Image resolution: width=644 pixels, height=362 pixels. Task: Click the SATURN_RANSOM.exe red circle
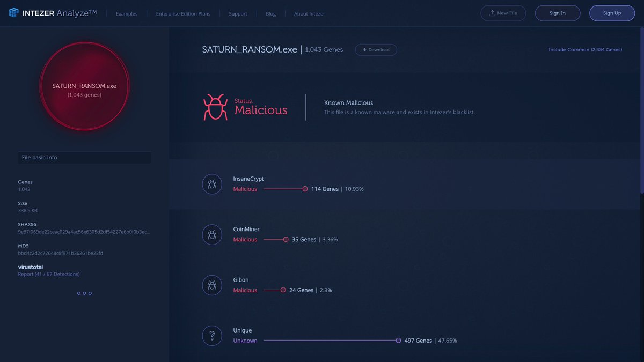[84, 86]
